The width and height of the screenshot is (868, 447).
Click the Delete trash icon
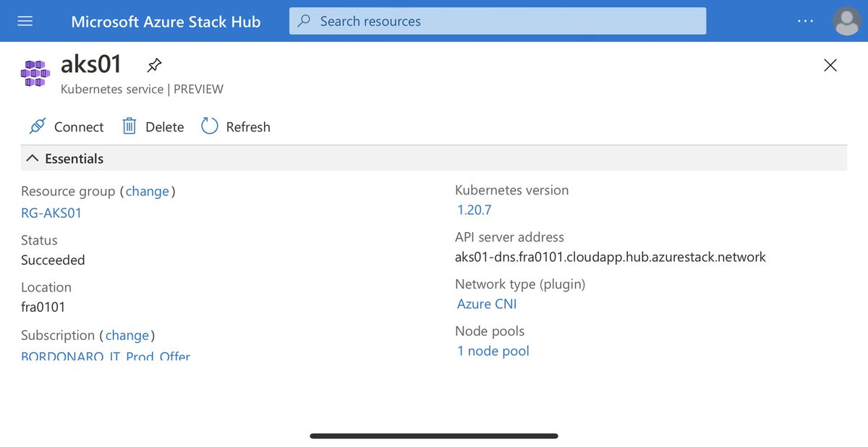point(129,126)
